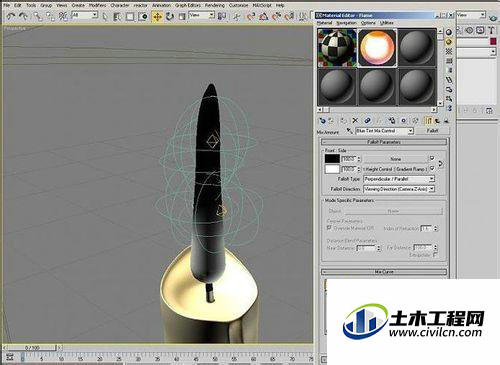Viewport: 500px width, 365px height.
Task: Open the reference coordinate system View dropdown
Action: [x=211, y=15]
